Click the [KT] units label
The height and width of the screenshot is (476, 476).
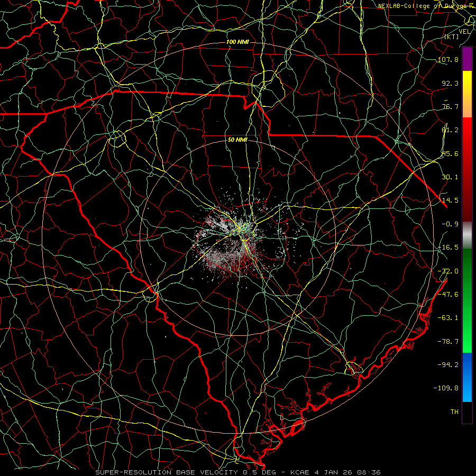pyautogui.click(x=452, y=36)
